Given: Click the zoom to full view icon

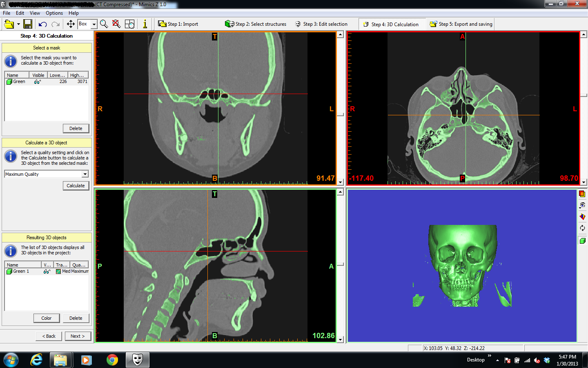Looking at the screenshot, I should (129, 24).
